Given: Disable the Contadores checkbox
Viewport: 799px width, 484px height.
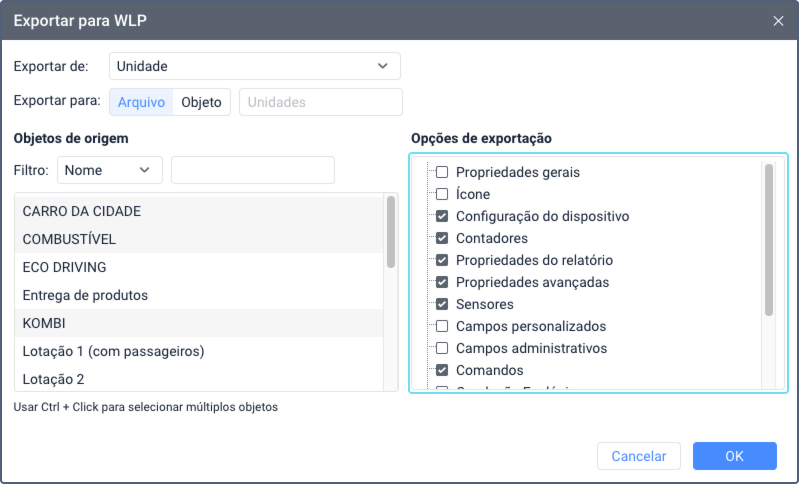Looking at the screenshot, I should point(442,238).
